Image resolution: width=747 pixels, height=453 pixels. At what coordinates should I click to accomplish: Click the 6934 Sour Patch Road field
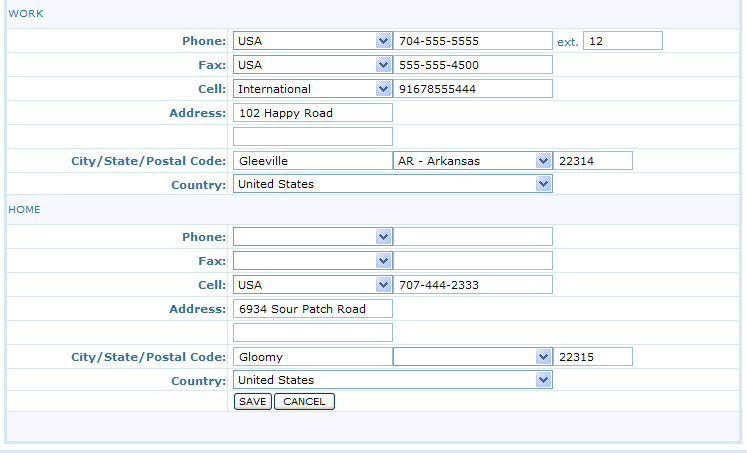pos(312,309)
